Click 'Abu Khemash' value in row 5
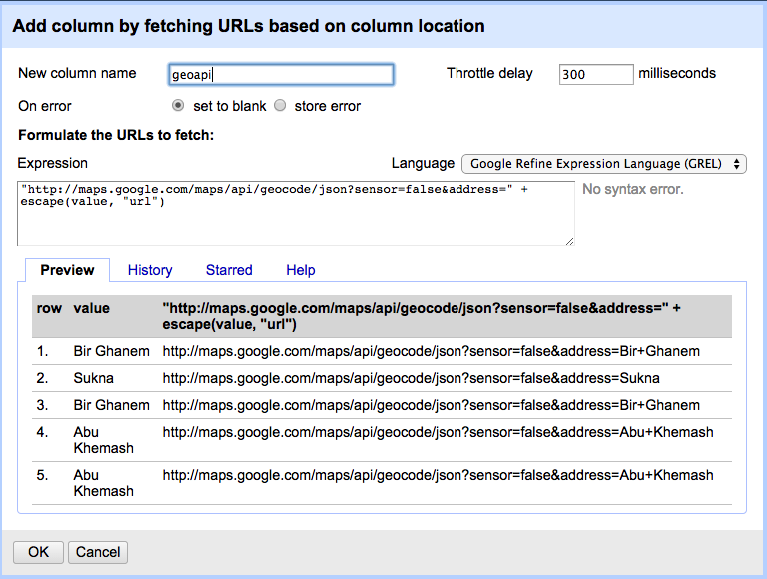The width and height of the screenshot is (767, 579). click(103, 483)
